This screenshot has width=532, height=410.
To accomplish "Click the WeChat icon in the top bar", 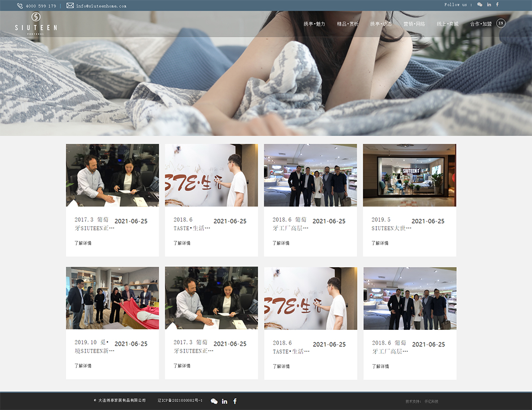I will pyautogui.click(x=479, y=4).
